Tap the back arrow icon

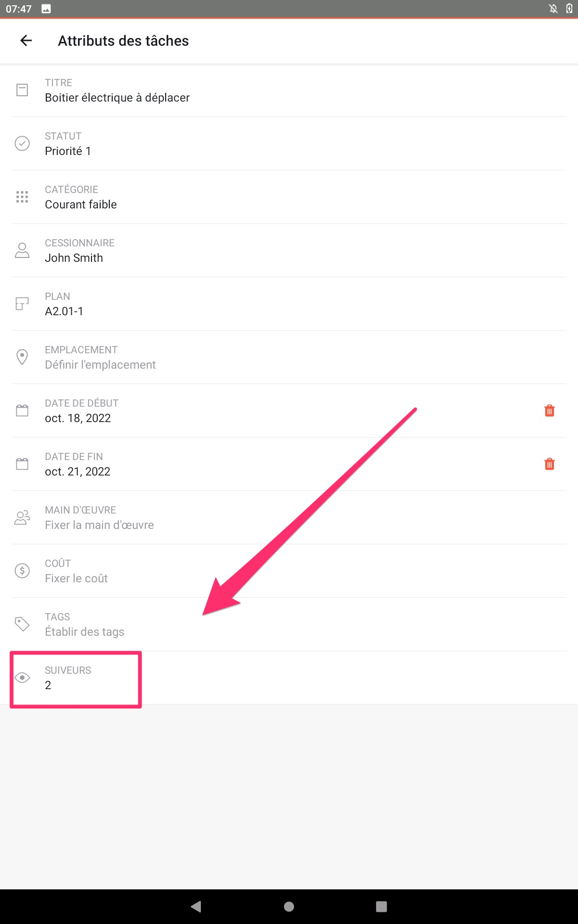click(x=26, y=41)
